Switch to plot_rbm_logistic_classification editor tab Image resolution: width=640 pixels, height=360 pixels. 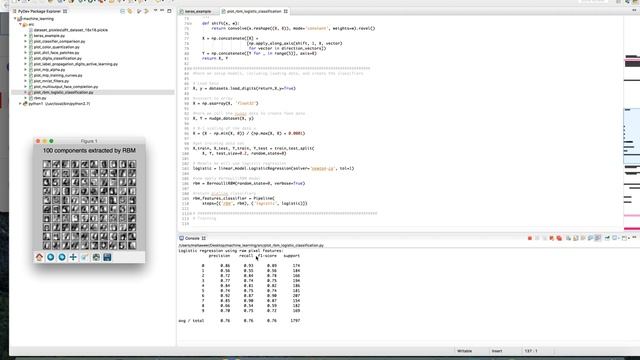point(254,11)
